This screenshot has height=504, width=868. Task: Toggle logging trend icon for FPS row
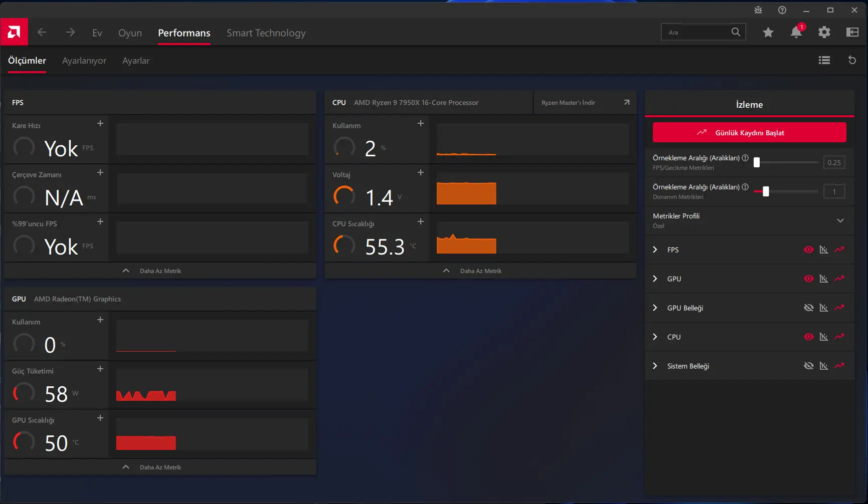point(839,249)
